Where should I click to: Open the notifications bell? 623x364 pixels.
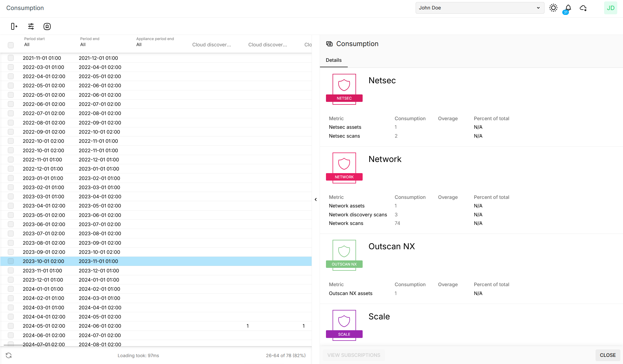pos(568,8)
